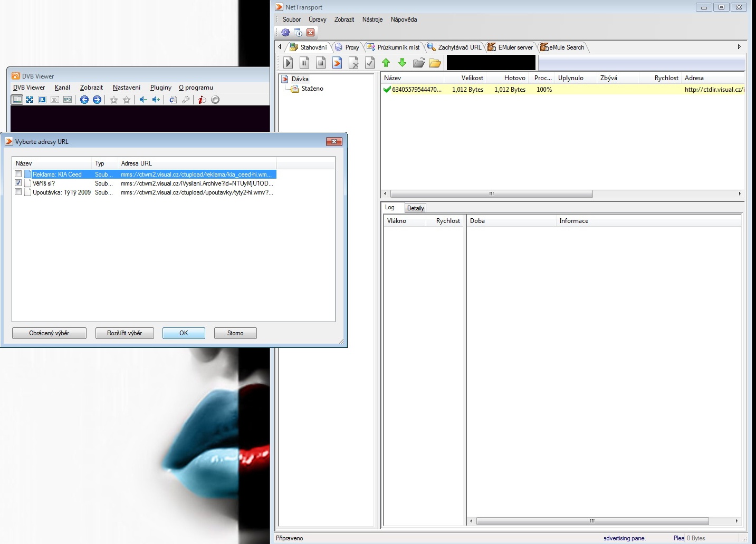Screen dimensions: 756x544
Task: Switch to EMuler server tab
Action: click(x=511, y=47)
